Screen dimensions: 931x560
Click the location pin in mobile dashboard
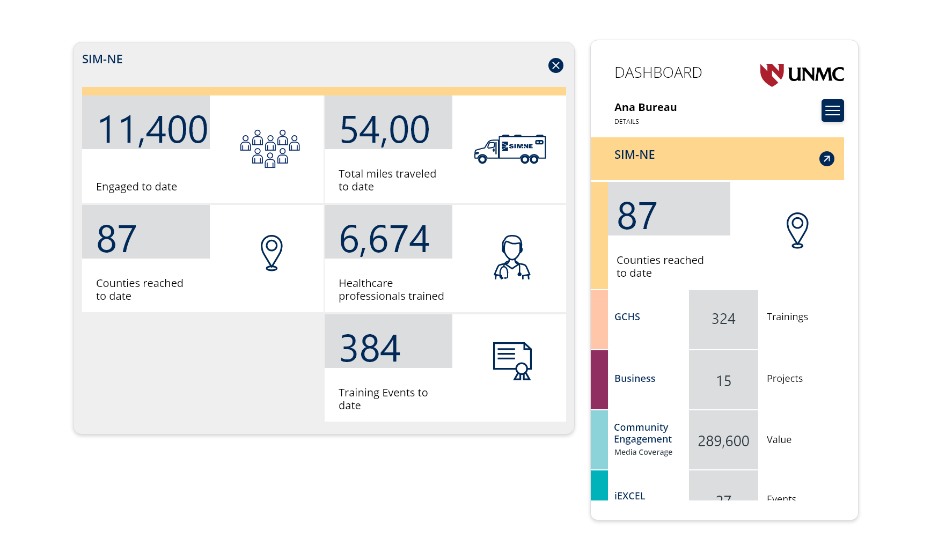797,230
